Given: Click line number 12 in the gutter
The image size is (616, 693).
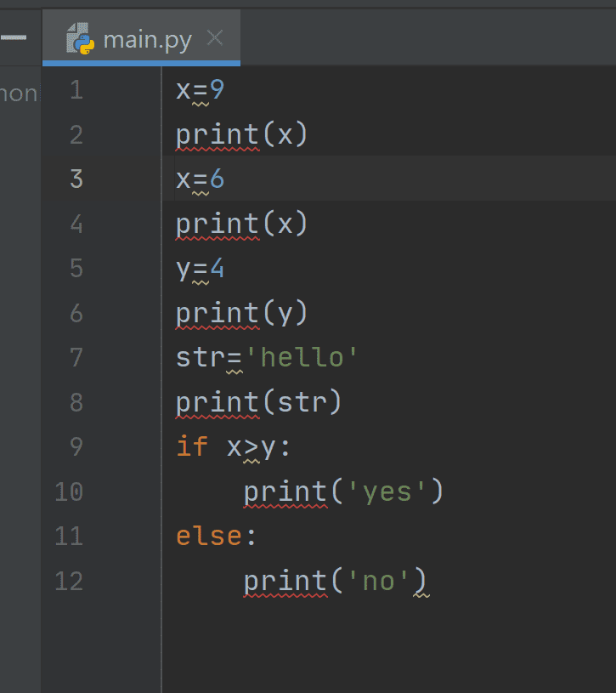Looking at the screenshot, I should coord(69,581).
